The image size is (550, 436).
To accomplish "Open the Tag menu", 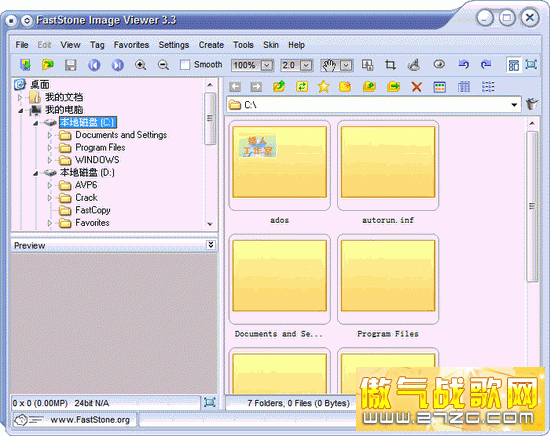I will pos(97,45).
